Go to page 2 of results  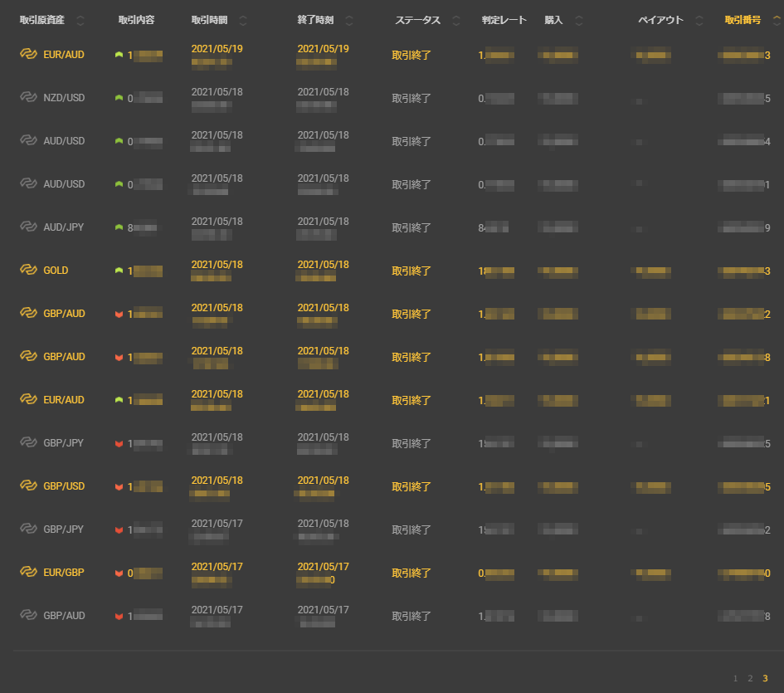click(x=750, y=678)
